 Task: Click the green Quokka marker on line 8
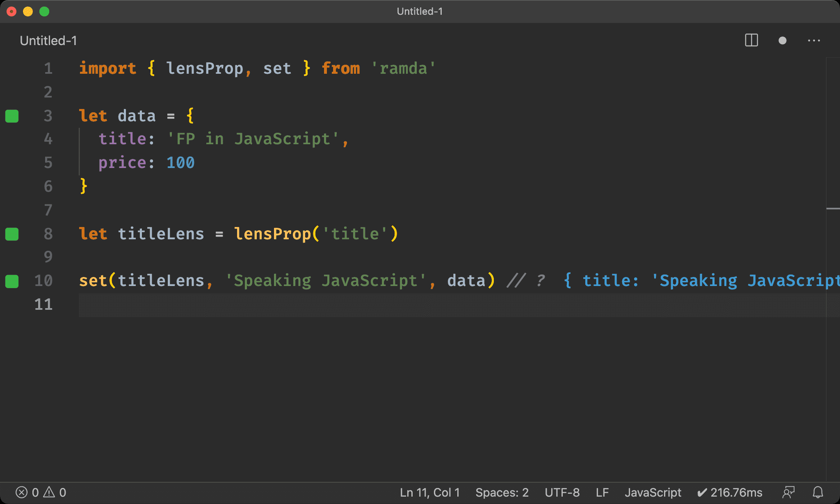click(x=12, y=234)
